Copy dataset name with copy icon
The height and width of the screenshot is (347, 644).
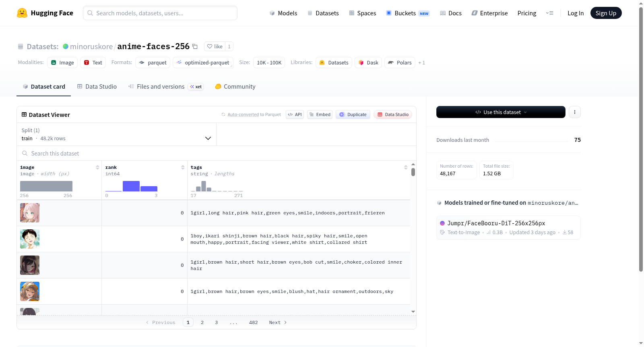[x=195, y=46]
